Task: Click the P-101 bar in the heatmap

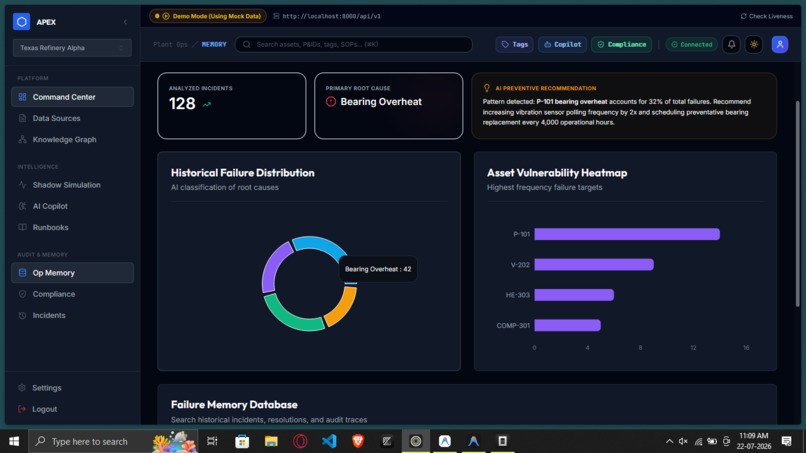Action: coord(627,234)
